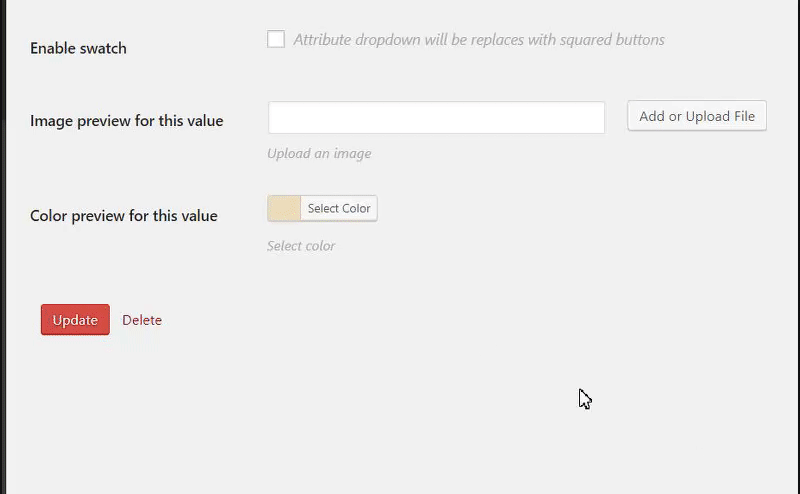The image size is (800, 494).
Task: Click the 'Upload an image' hint text
Action: [319, 154]
